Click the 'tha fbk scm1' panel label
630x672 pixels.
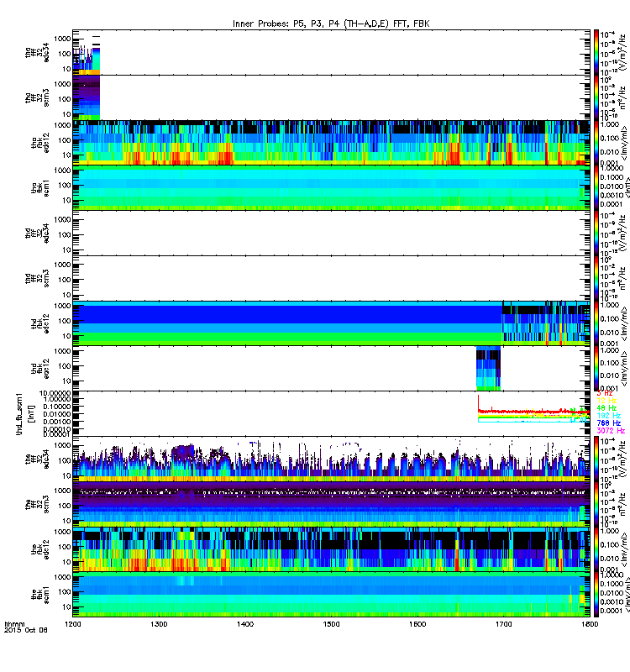point(39,188)
